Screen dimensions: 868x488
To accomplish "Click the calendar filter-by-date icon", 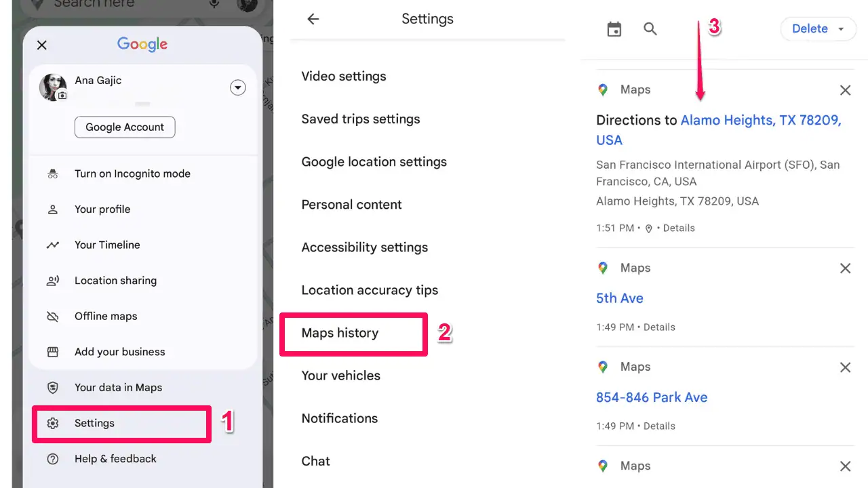I will (614, 29).
